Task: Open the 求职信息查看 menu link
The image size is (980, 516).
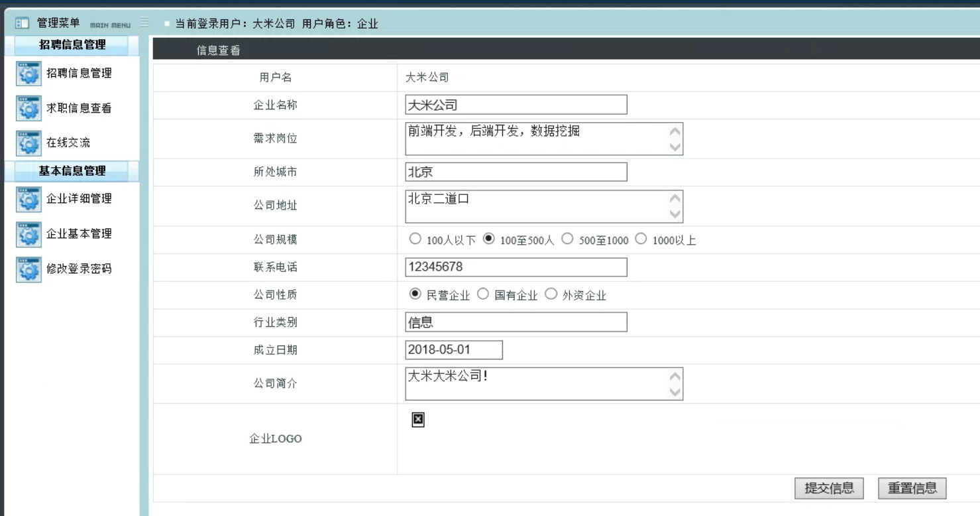Action: pos(79,109)
